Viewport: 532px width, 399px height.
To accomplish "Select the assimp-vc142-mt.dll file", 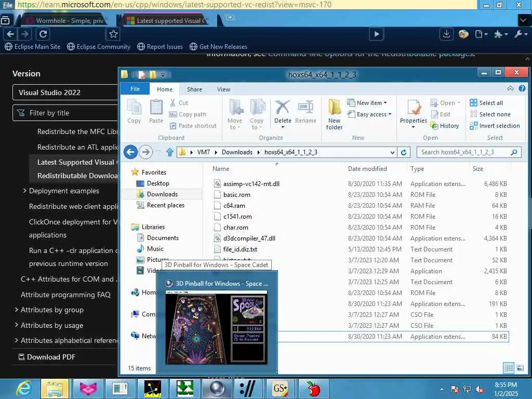I will (x=251, y=183).
